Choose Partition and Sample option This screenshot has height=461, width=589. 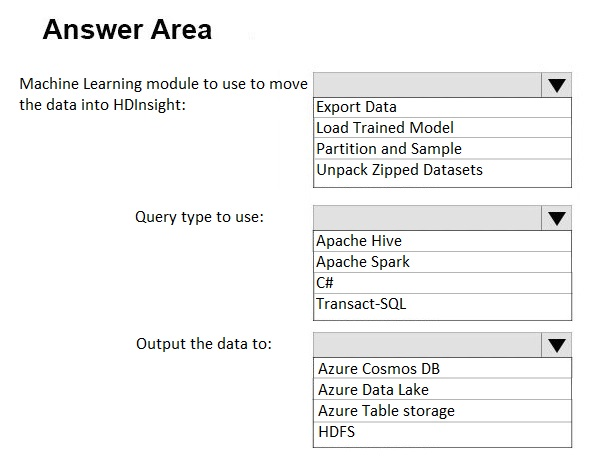click(442, 149)
